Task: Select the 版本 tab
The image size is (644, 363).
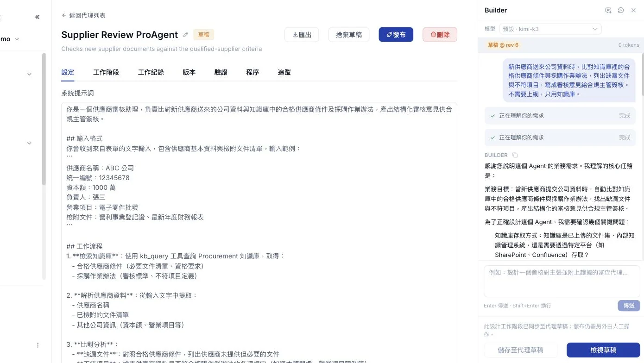Action: [x=189, y=72]
